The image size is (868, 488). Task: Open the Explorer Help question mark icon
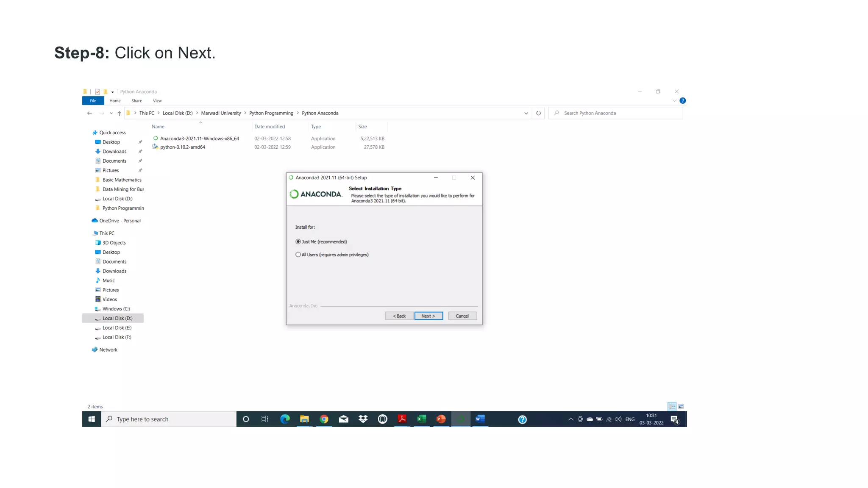pyautogui.click(x=682, y=101)
